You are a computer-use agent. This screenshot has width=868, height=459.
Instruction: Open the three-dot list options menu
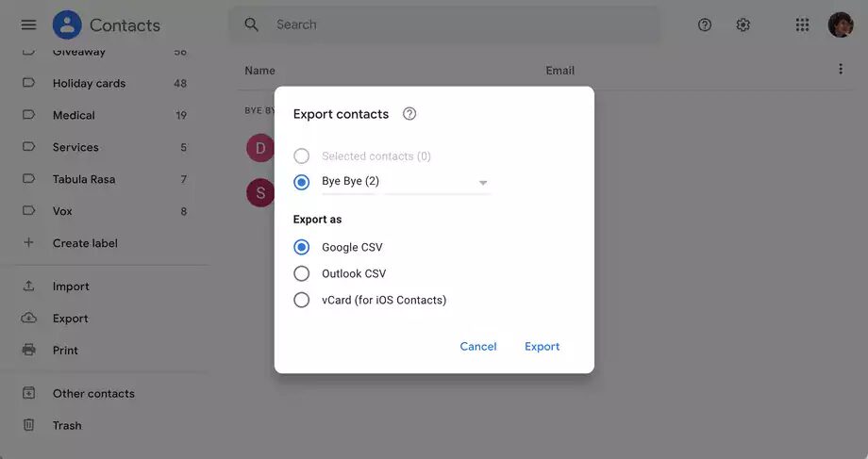point(841,69)
